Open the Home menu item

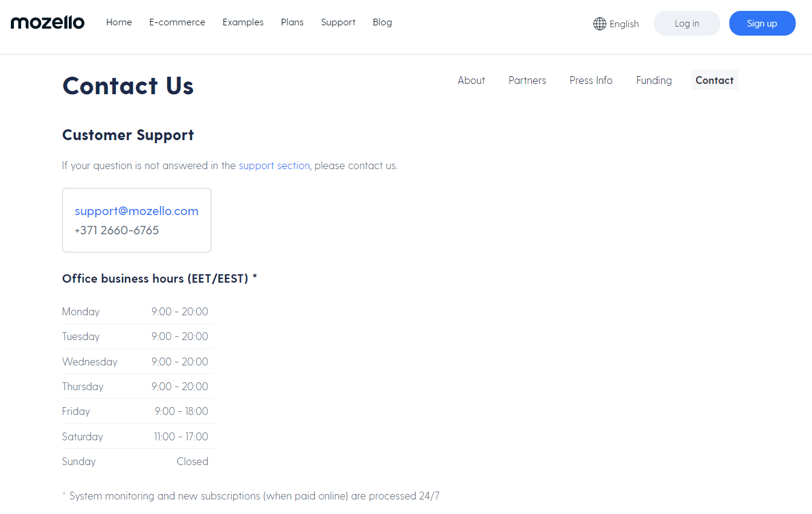coord(119,22)
